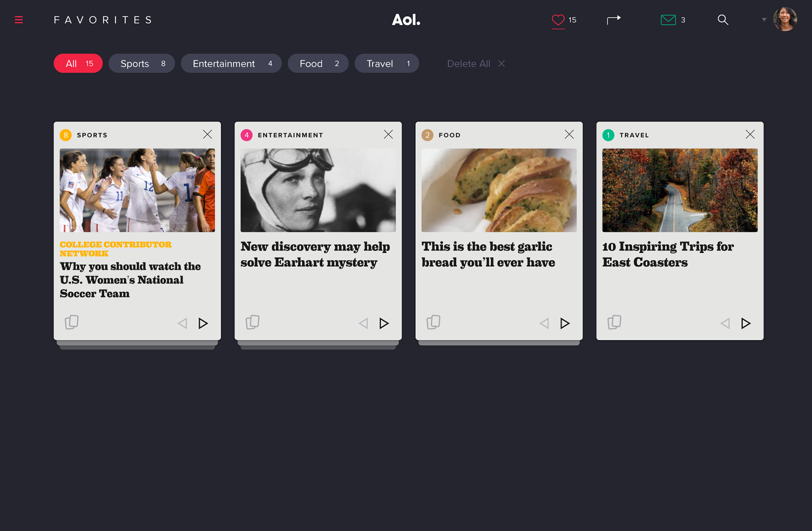Click the Sports count badge 8
Image resolution: width=812 pixels, height=531 pixels.
click(66, 135)
